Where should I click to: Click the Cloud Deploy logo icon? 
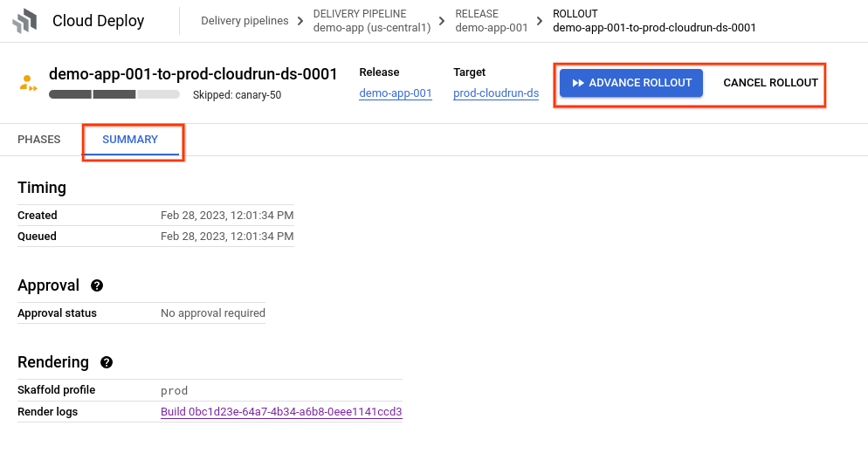point(24,21)
